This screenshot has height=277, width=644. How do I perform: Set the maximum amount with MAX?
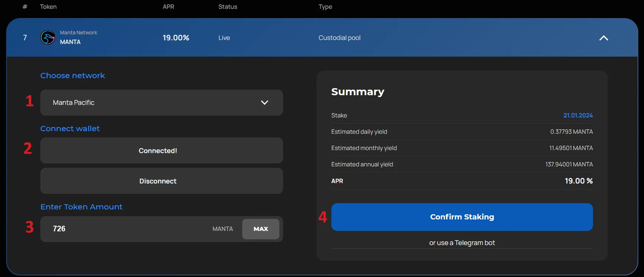coord(261,229)
